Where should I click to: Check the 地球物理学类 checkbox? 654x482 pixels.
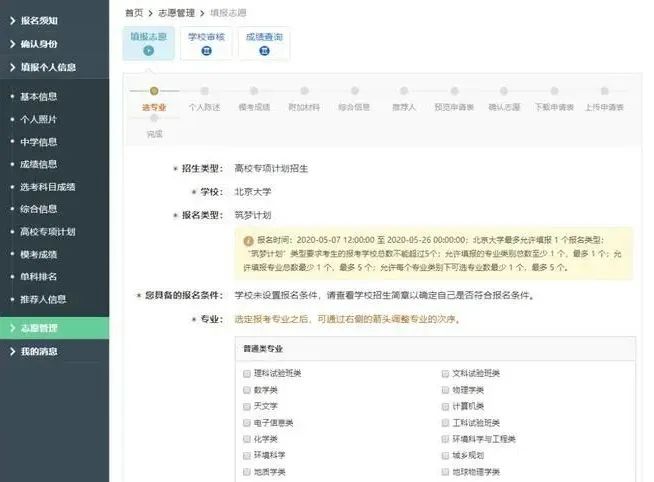[445, 472]
